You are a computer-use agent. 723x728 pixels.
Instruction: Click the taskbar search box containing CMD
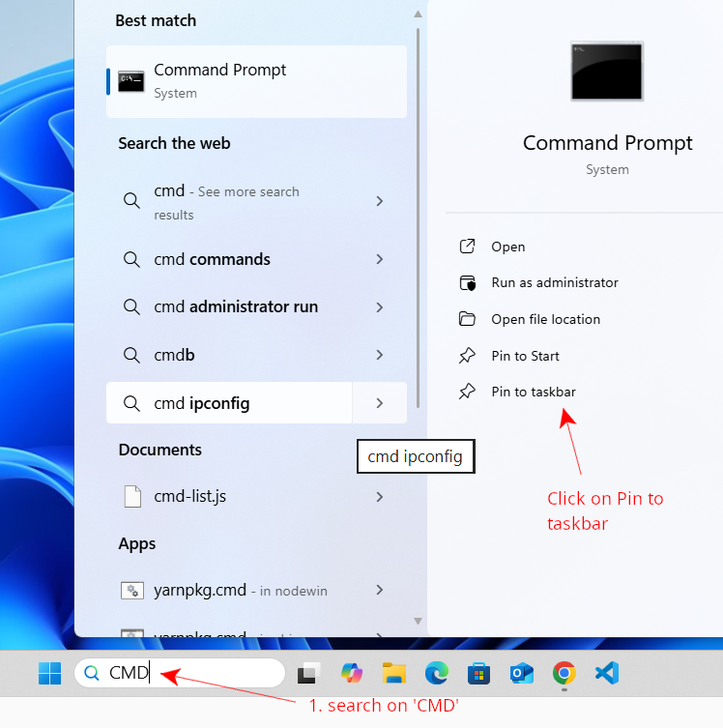(180, 673)
